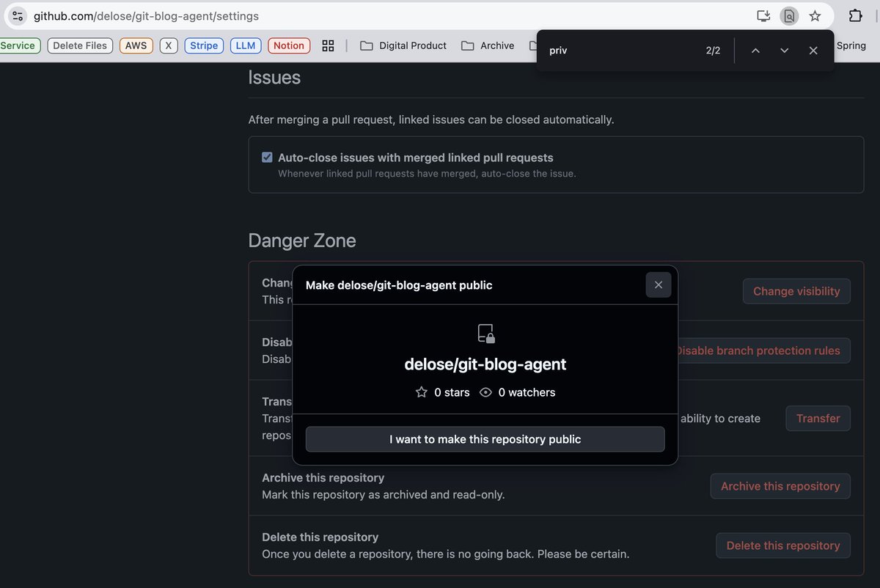The image size is (880, 588).
Task: Close the find bar
Action: click(x=813, y=51)
